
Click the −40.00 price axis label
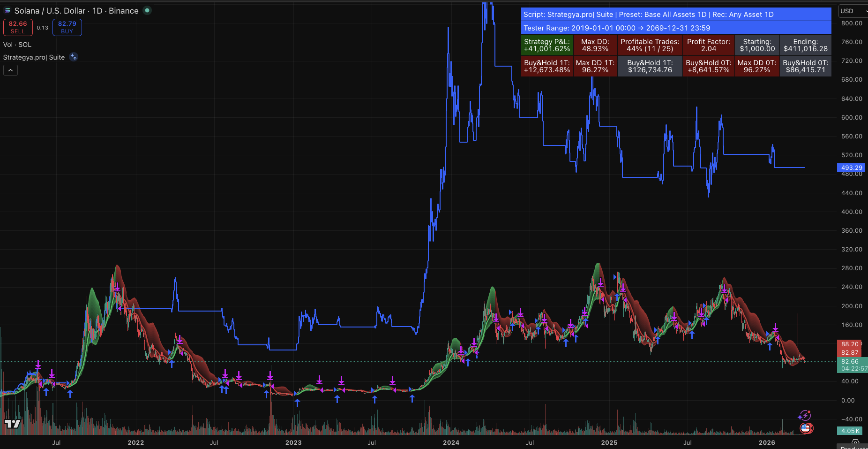coord(852,419)
